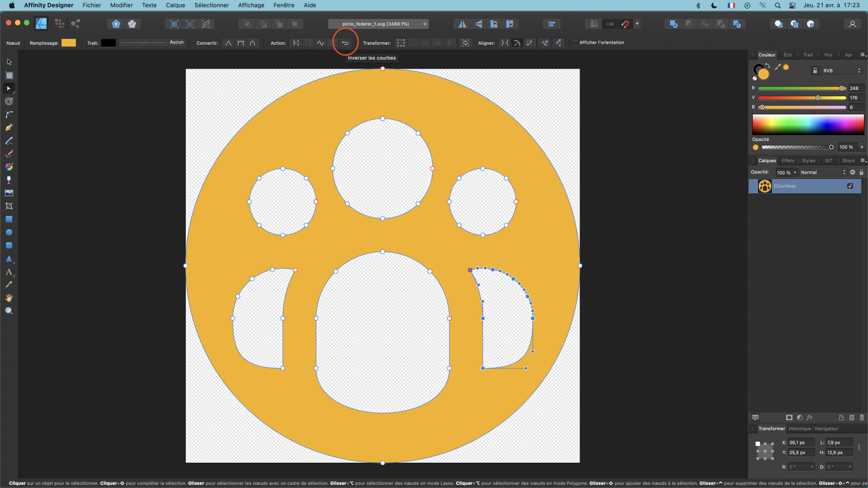Viewport: 868px width, 488px height.
Task: Select the Hand view tool
Action: (9, 298)
